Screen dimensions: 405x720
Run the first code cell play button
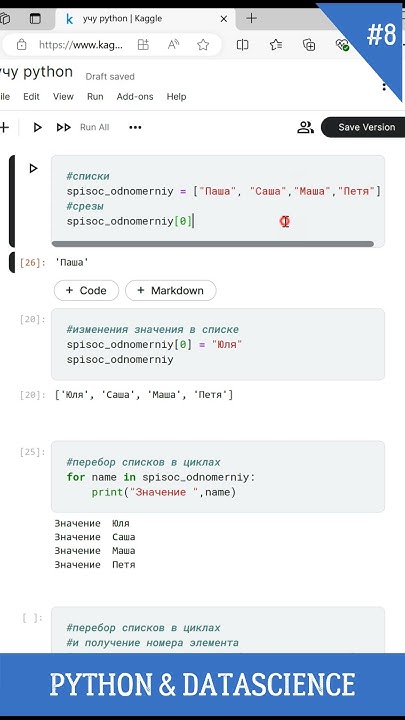[x=33, y=169]
